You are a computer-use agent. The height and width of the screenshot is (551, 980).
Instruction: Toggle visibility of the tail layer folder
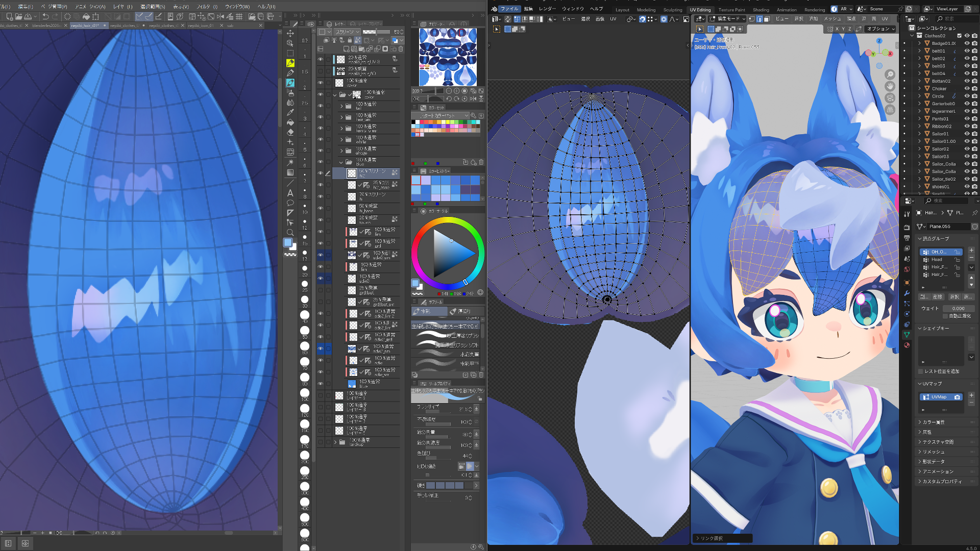[321, 106]
